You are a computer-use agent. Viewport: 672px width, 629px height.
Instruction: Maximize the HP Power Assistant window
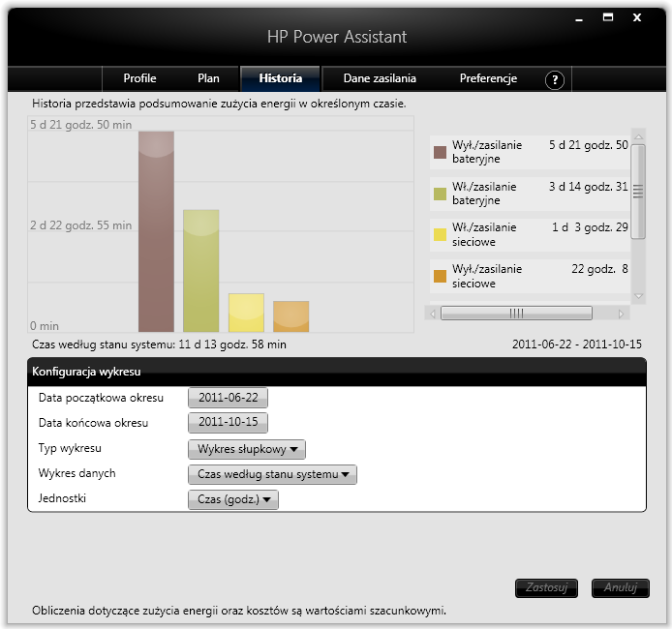pos(608,17)
